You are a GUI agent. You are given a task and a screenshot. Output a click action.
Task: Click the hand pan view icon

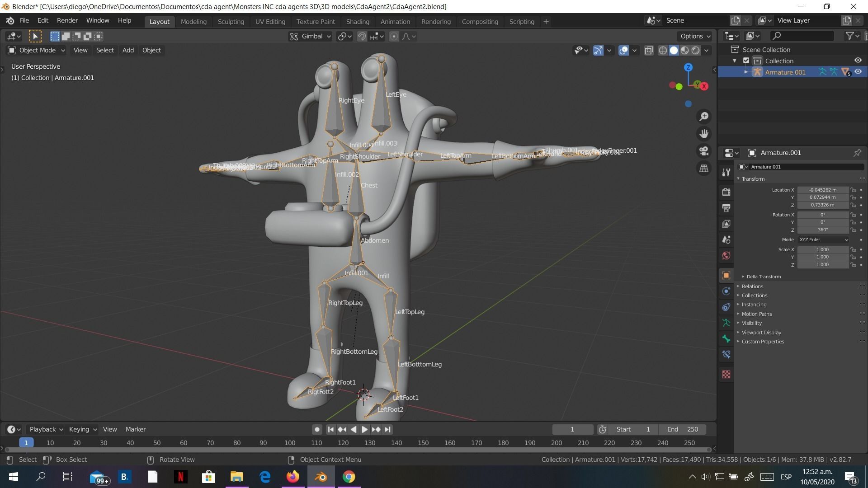(704, 134)
